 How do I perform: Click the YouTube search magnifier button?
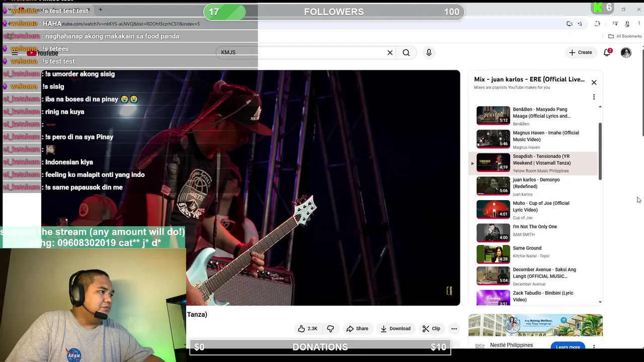(x=406, y=52)
